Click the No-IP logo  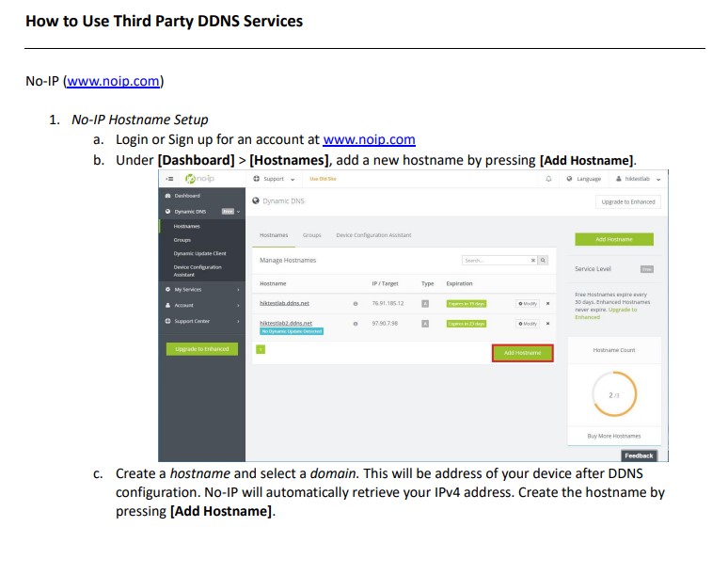(199, 179)
